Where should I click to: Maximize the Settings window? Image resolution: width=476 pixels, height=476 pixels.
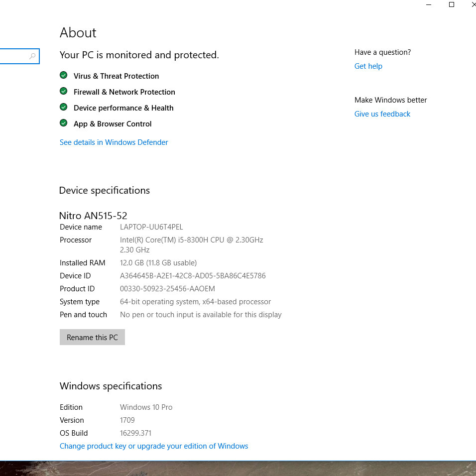(x=452, y=4)
